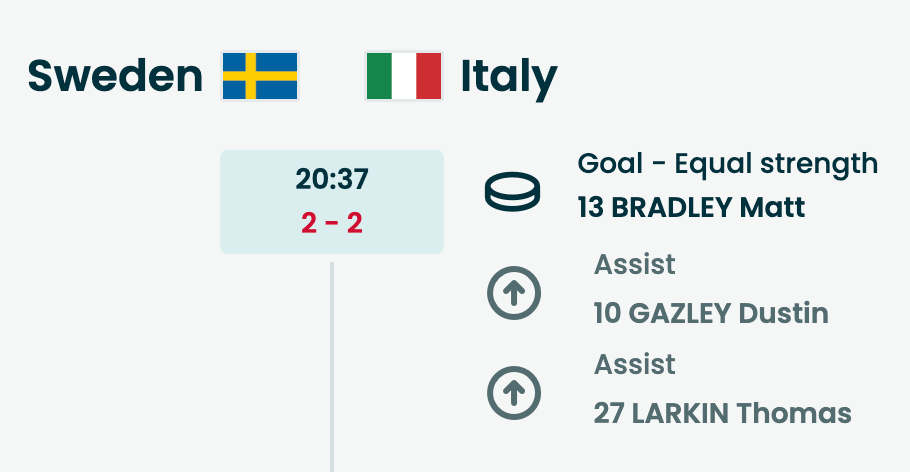The image size is (910, 472).
Task: Click the Assist label above GAZLEY
Action: coord(635,265)
